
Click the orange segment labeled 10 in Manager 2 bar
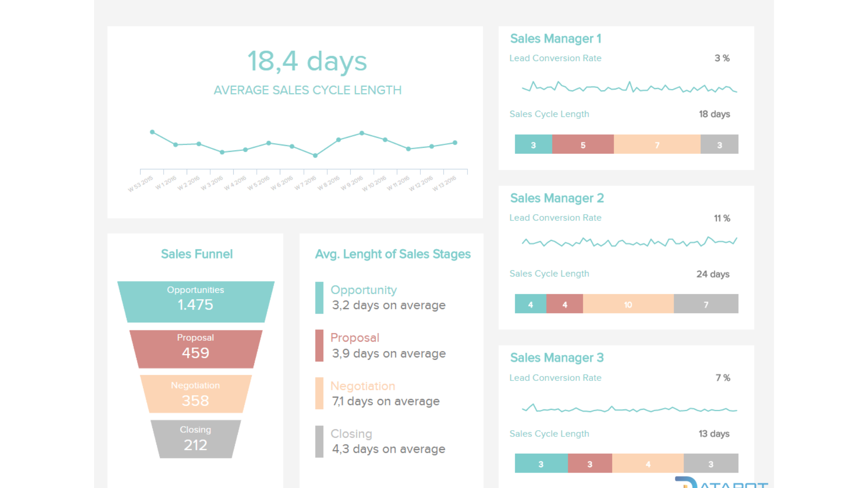[x=628, y=304]
